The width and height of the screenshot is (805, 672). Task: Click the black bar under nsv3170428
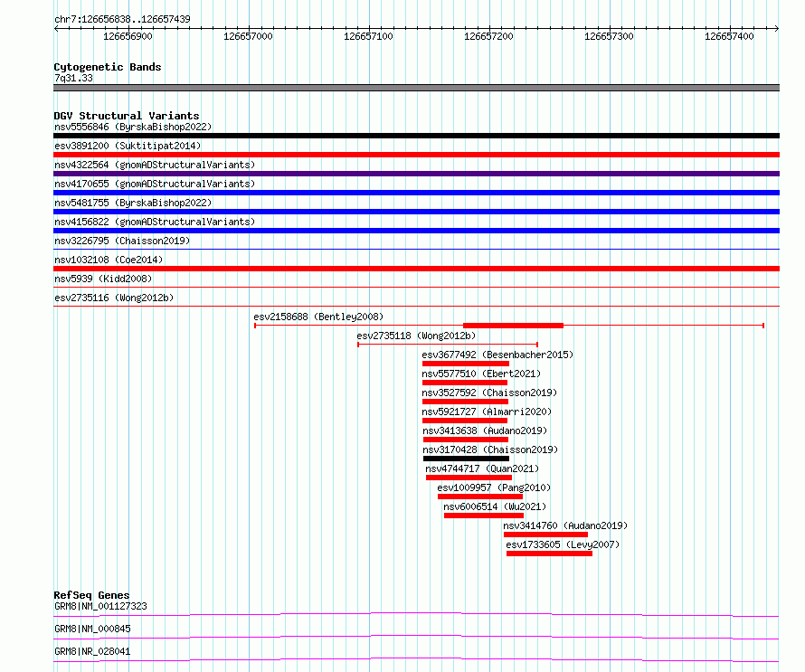466,459
